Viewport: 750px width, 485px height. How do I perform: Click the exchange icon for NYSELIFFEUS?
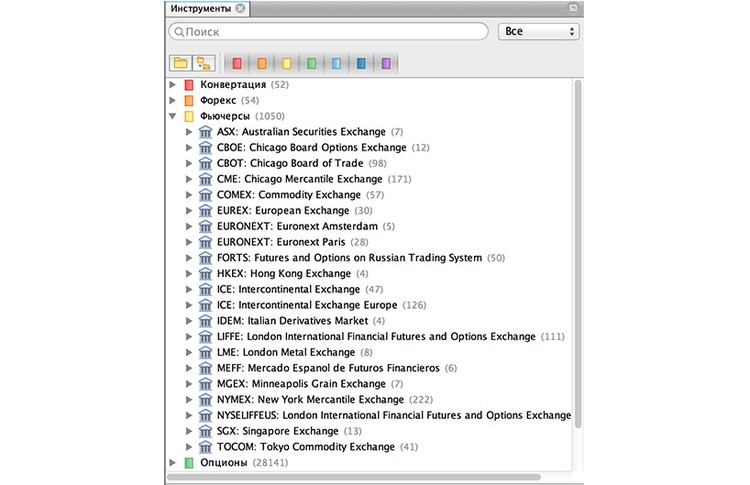pyautogui.click(x=205, y=416)
